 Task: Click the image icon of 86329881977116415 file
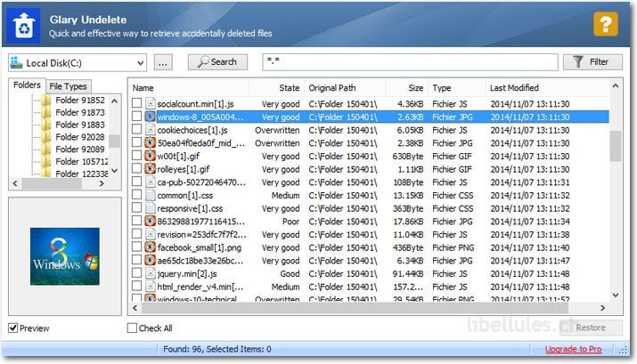(151, 222)
